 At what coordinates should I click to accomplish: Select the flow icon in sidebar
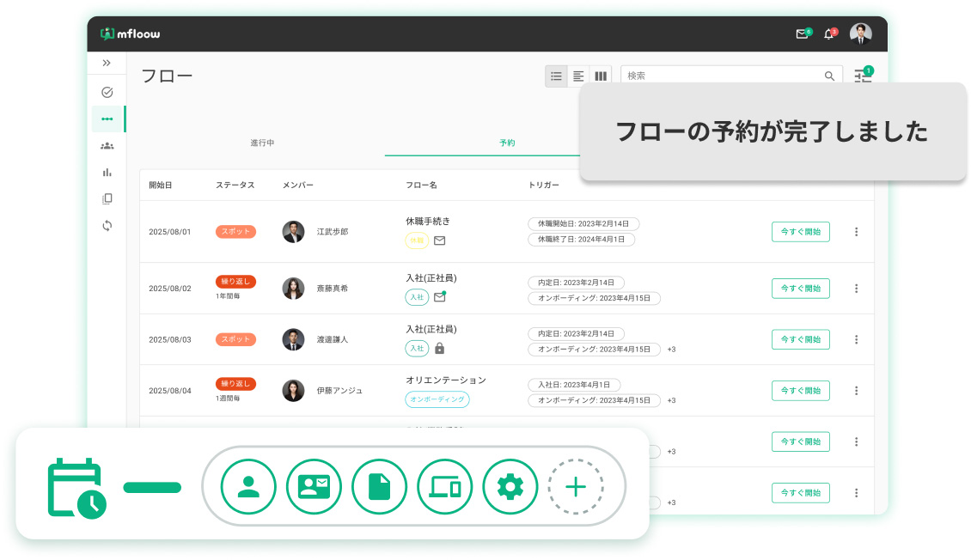tap(107, 119)
